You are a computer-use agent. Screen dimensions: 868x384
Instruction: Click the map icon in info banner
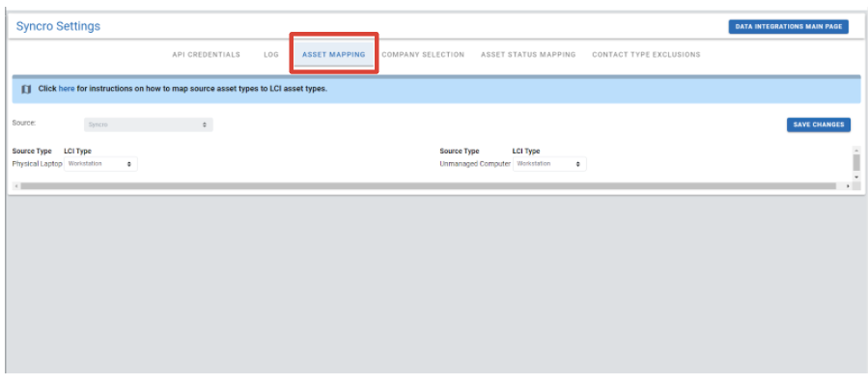[26, 89]
